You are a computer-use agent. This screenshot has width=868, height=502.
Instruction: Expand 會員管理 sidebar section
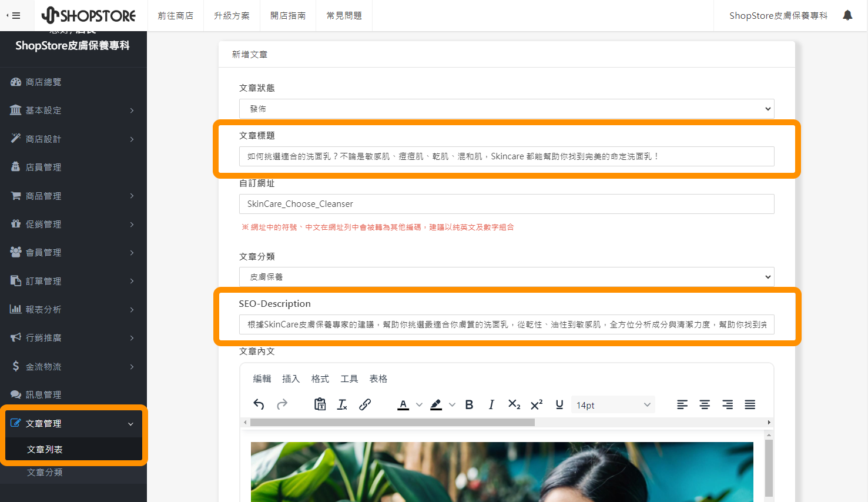[73, 253]
